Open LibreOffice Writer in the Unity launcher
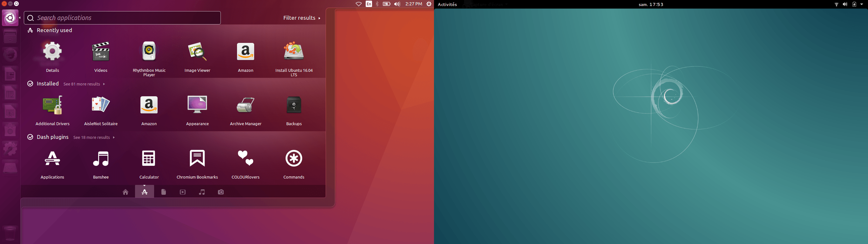 click(10, 73)
